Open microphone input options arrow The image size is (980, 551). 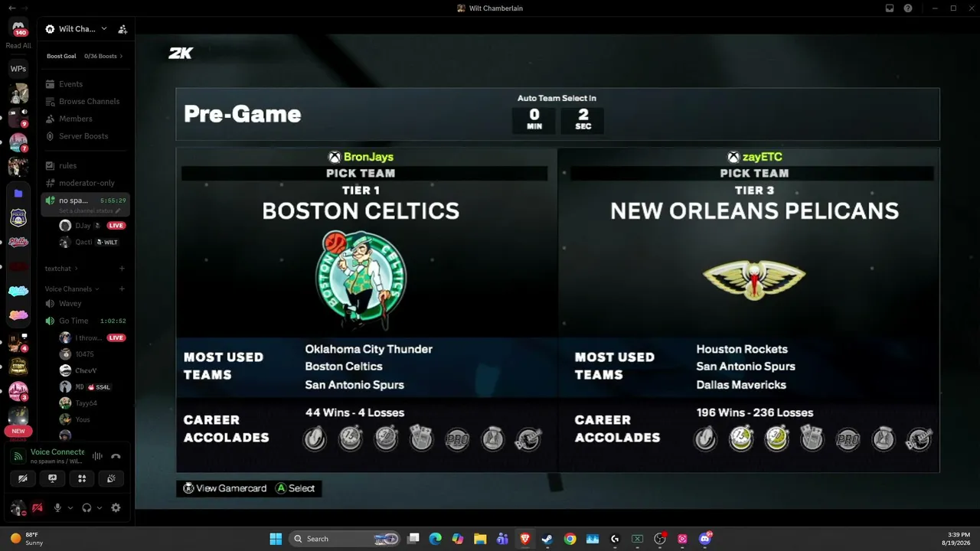click(70, 507)
